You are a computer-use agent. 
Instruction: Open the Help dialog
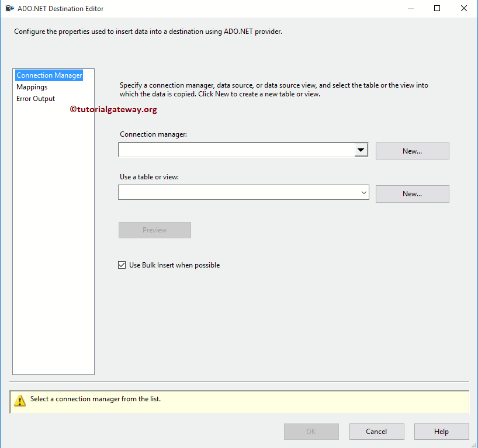[441, 431]
